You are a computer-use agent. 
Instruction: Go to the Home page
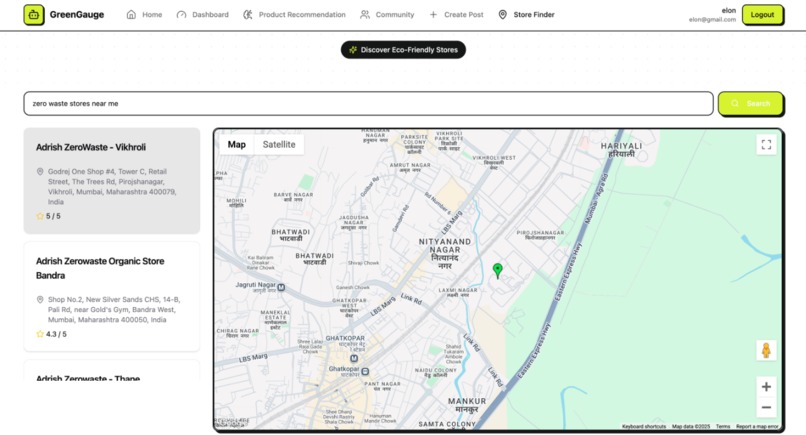144,15
